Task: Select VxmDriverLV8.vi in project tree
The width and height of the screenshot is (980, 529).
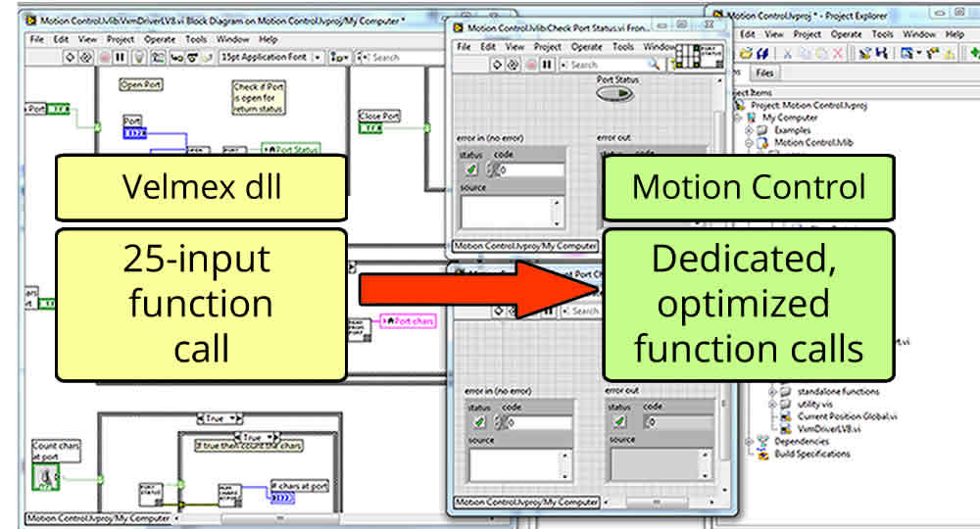Action: tap(829, 429)
